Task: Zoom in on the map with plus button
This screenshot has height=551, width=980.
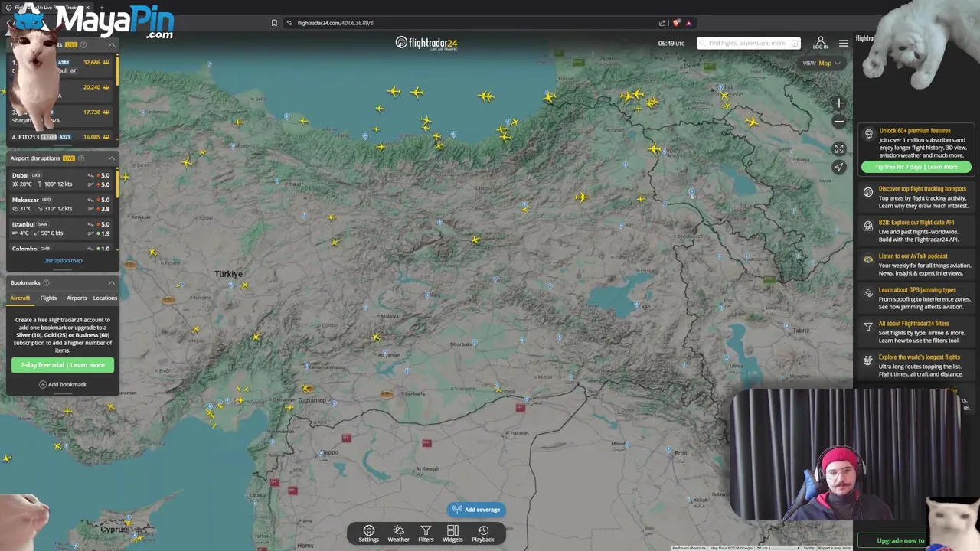Action: click(x=839, y=103)
